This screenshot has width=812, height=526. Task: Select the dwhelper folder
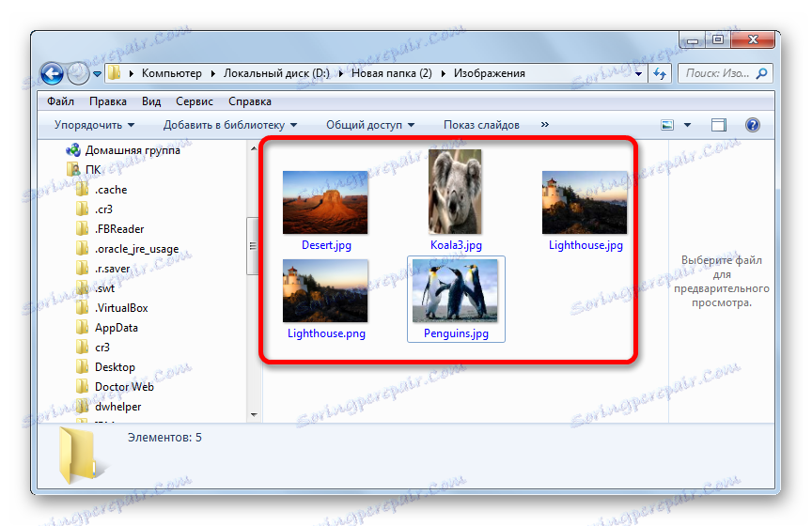(118, 407)
